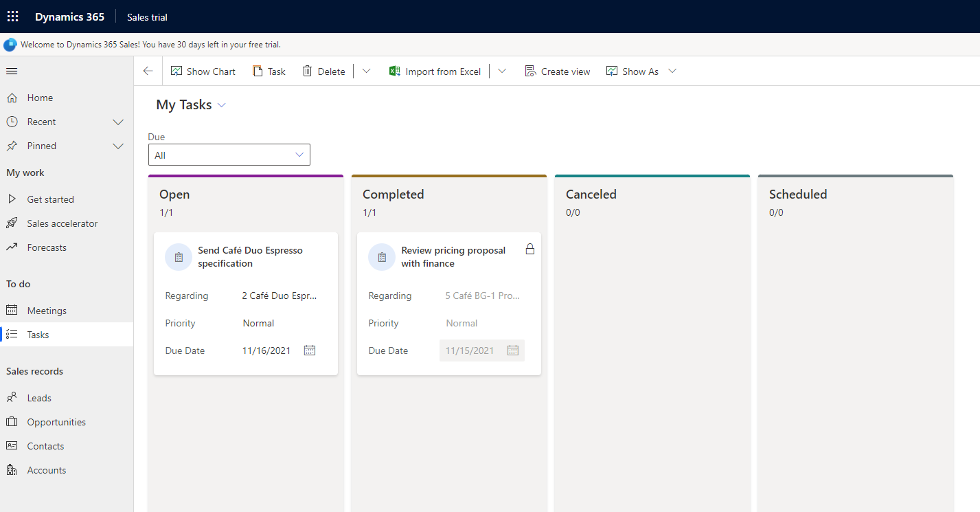
Task: Go back using the left arrow
Action: 148,71
